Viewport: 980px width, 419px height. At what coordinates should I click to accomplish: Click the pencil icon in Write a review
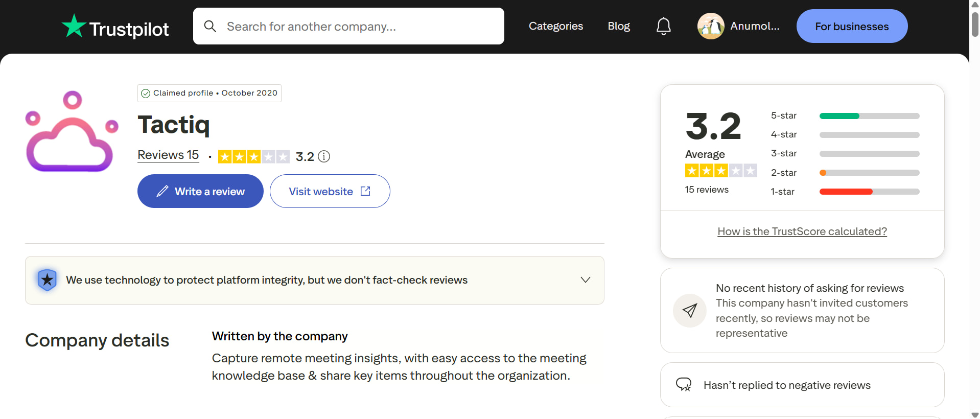click(162, 191)
